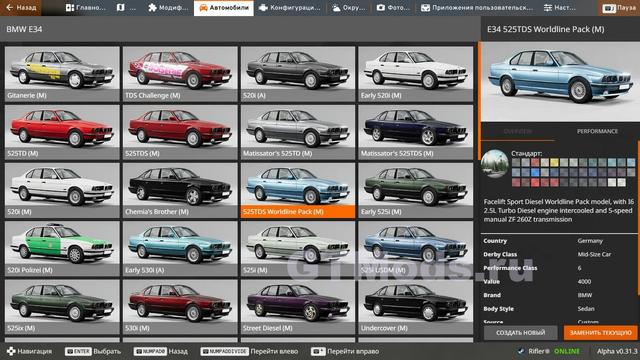Click the Brand BMW row
640x360 pixels.
tap(559, 295)
